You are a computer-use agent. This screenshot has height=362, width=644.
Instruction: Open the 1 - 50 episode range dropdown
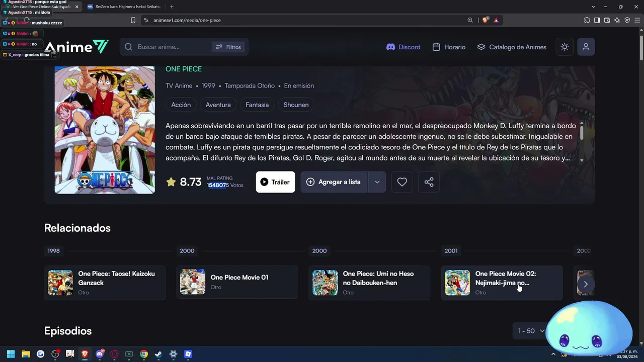click(x=531, y=331)
